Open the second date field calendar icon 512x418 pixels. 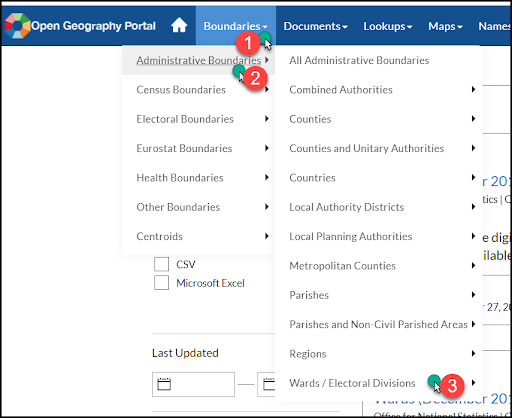[x=269, y=384]
